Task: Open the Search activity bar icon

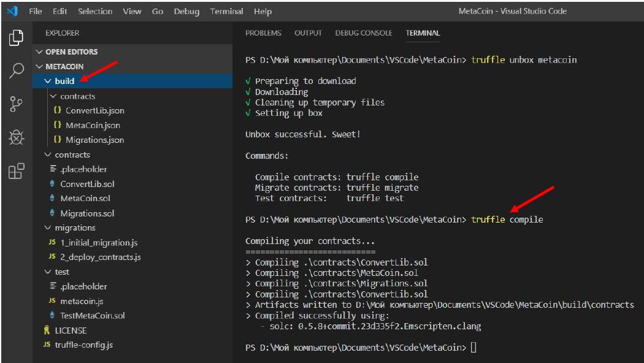Action: click(x=17, y=71)
